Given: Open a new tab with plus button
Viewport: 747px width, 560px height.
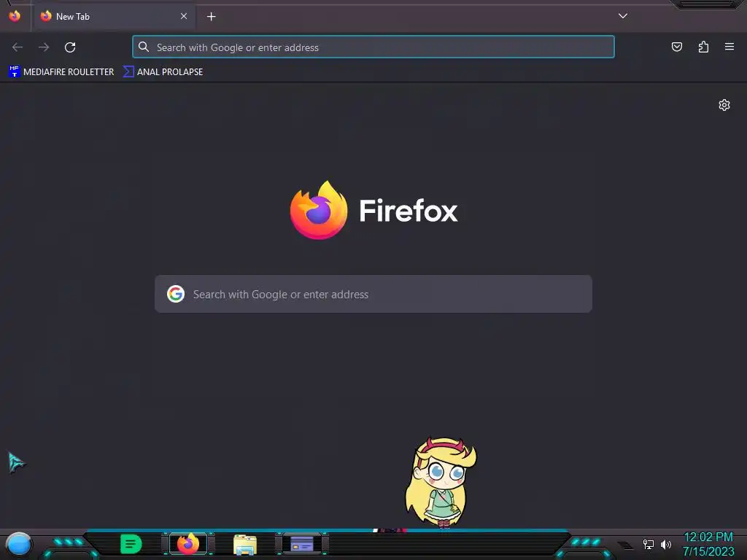Looking at the screenshot, I should pyautogui.click(x=211, y=17).
